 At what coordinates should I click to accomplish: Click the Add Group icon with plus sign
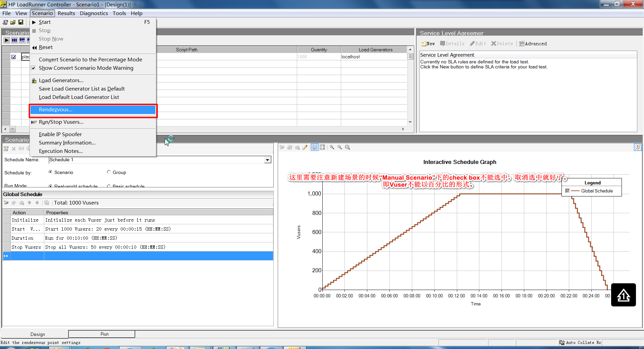pos(22,40)
